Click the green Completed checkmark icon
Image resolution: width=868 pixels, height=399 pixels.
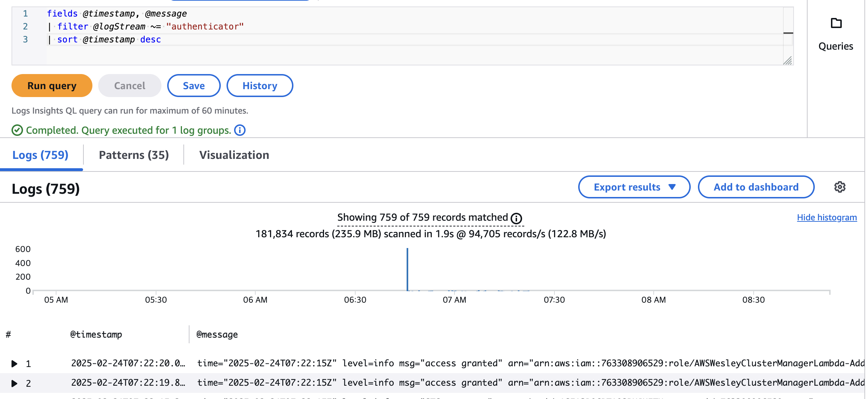(x=17, y=130)
